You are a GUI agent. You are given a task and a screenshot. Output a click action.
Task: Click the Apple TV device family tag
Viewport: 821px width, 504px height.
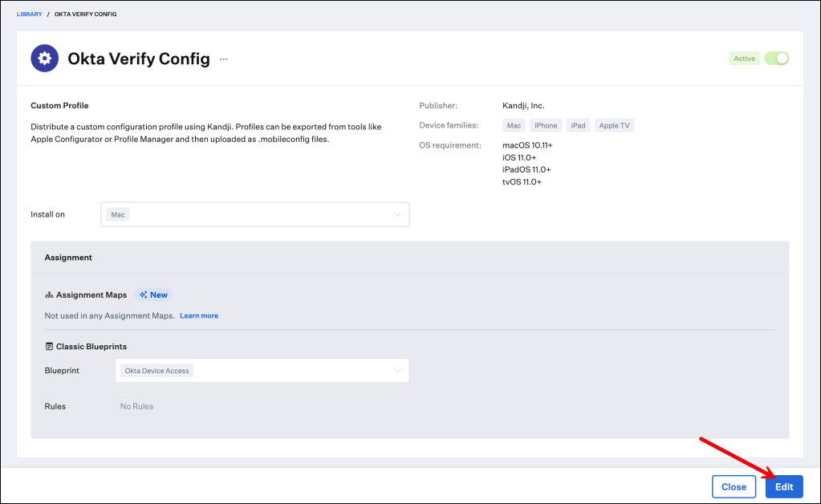coord(614,125)
